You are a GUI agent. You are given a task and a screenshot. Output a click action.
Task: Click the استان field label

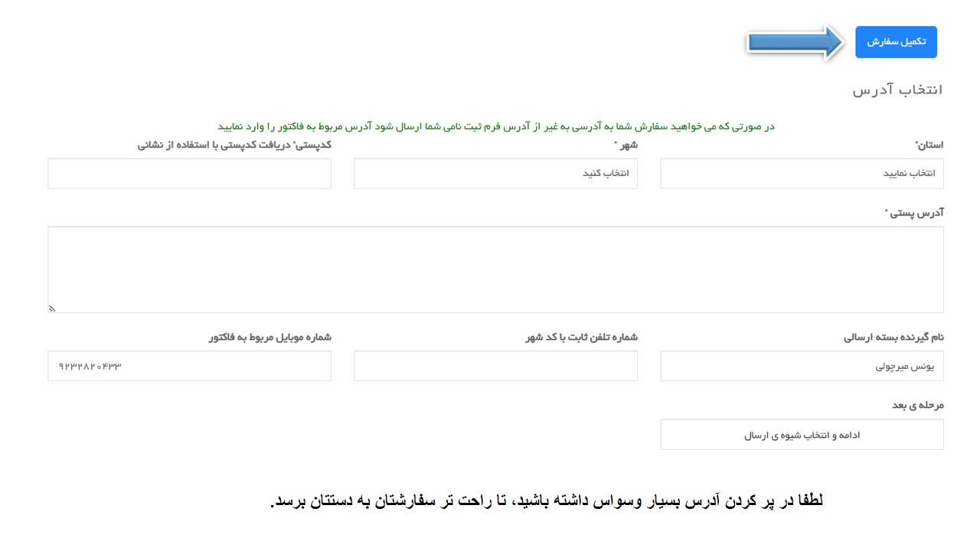click(929, 145)
